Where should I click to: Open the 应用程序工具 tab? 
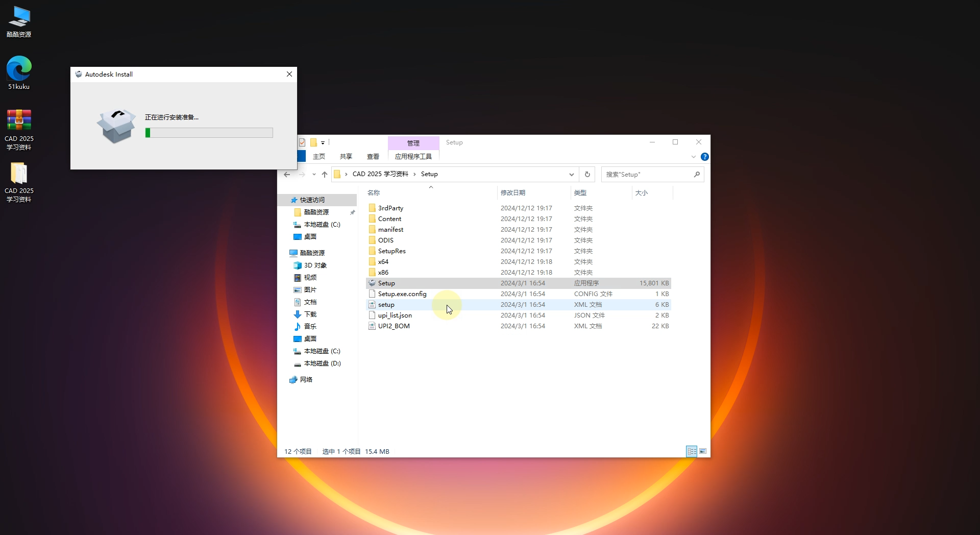tap(413, 157)
